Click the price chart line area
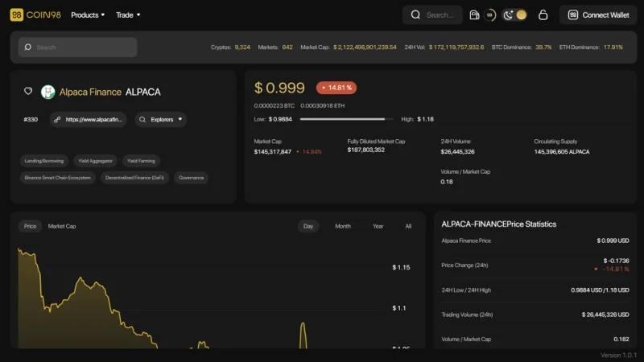Image resolution: width=644 pixels, height=362 pixels. [x=201, y=298]
